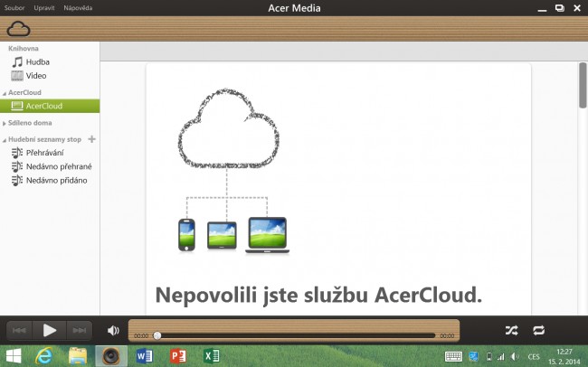Open the Upravit menu
The image size is (588, 367).
[44, 7]
